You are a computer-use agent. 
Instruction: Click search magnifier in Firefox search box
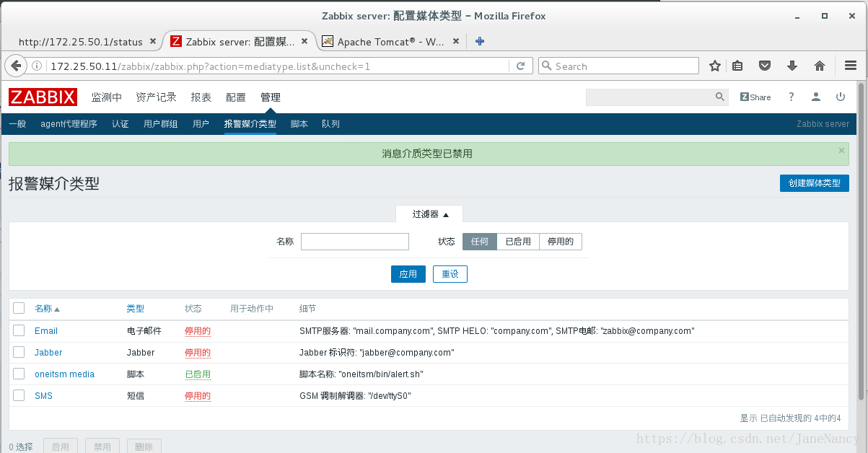pyautogui.click(x=547, y=66)
